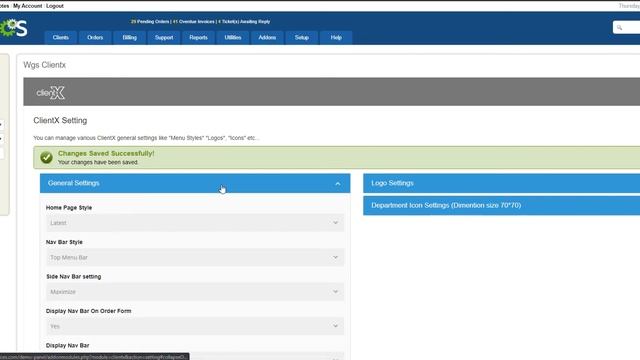The image size is (640, 360).
Task: Open the Nav Bar Style dropdown
Action: (195, 258)
